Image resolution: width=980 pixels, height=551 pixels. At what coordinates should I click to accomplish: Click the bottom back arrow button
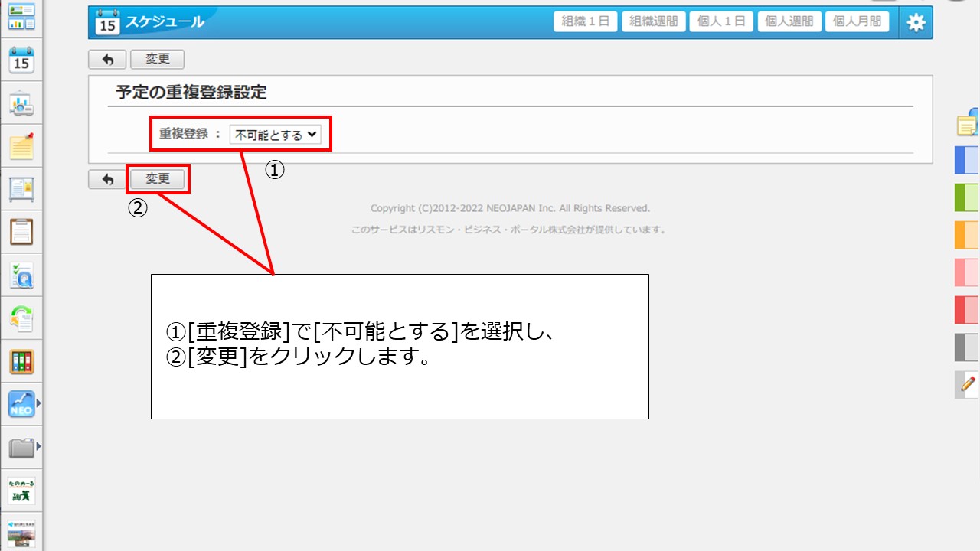(x=108, y=179)
